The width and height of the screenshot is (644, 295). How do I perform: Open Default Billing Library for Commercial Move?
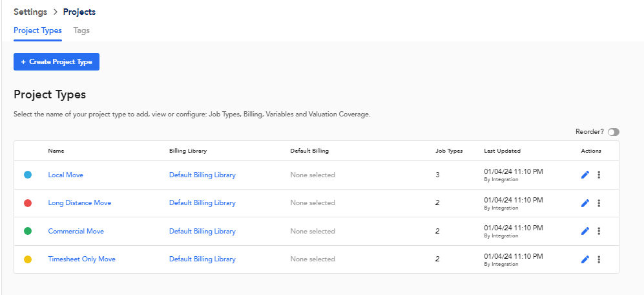click(202, 231)
